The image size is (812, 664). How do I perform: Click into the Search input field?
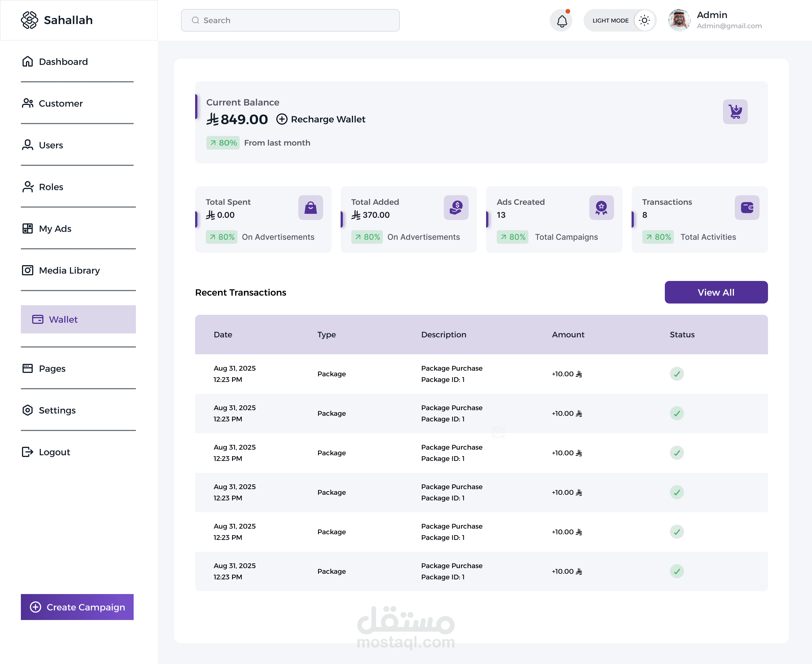[x=291, y=21]
